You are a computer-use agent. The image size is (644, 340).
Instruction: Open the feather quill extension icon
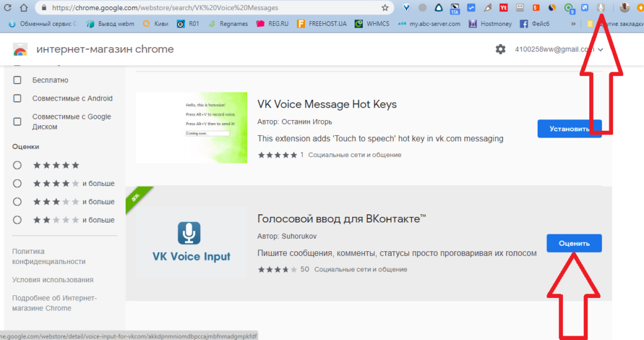[x=487, y=8]
